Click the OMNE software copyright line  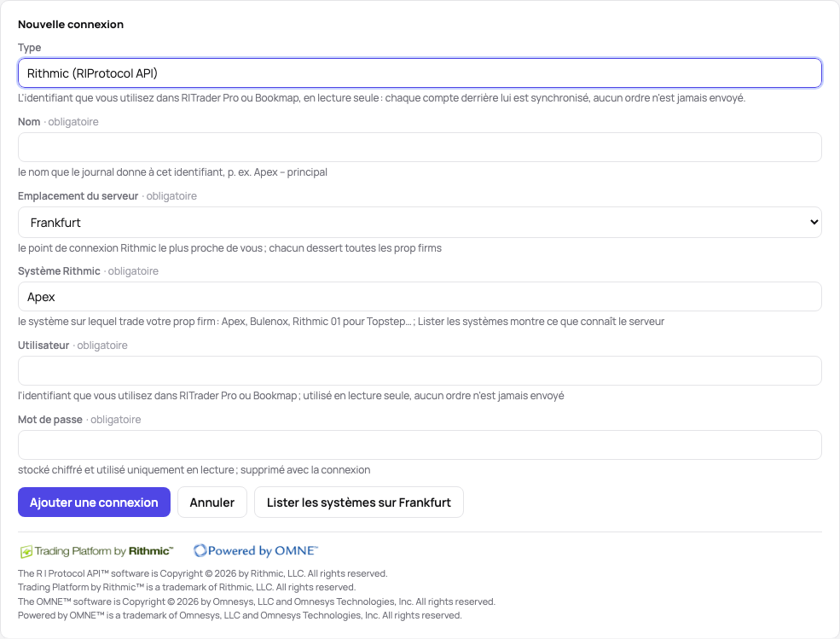click(x=257, y=601)
